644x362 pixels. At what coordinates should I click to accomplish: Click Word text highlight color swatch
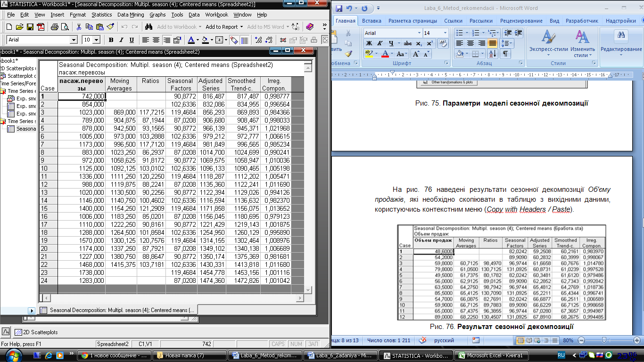point(369,54)
